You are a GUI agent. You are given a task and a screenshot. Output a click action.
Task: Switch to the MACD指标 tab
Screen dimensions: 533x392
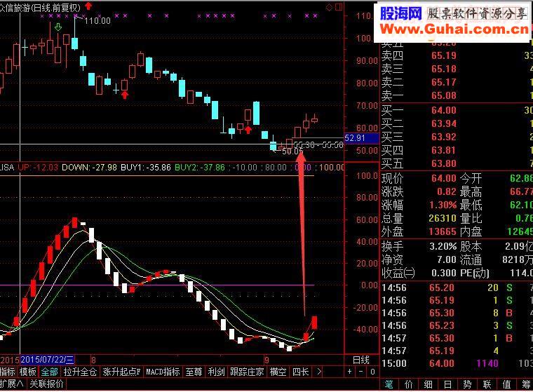163,372
